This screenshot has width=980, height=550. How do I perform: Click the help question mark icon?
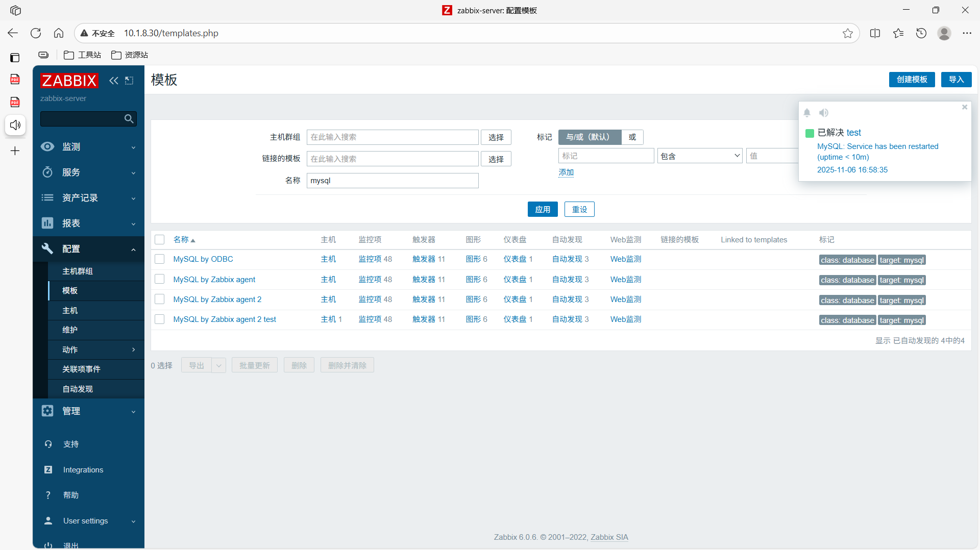(x=48, y=495)
